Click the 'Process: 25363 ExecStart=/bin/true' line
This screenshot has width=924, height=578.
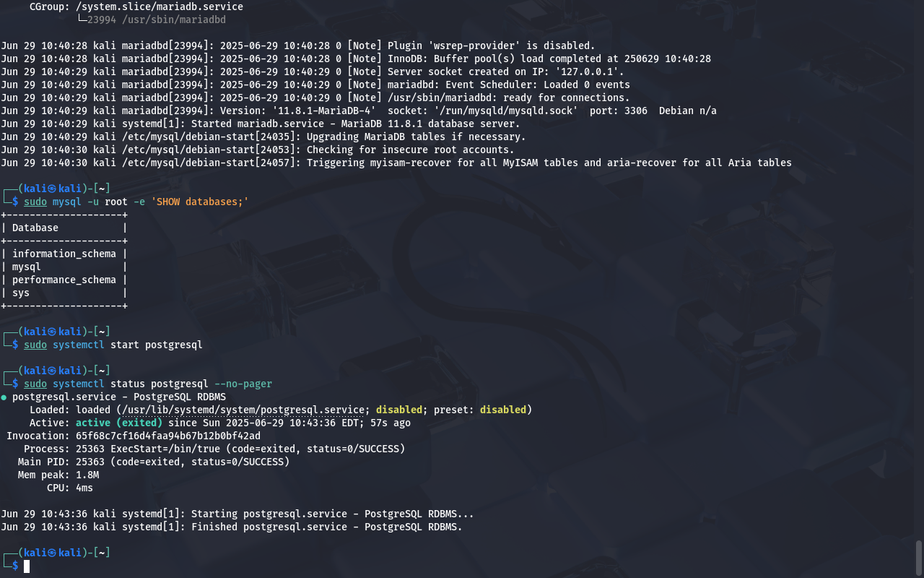click(214, 449)
